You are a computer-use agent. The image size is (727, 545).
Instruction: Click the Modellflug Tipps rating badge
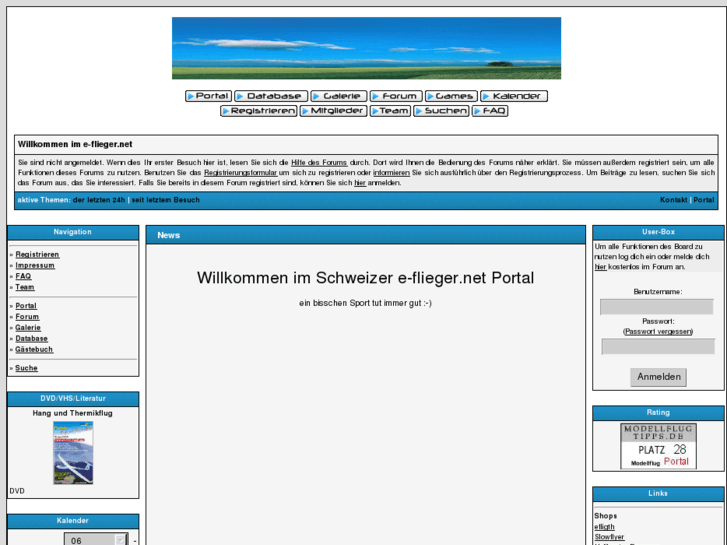pyautogui.click(x=658, y=446)
